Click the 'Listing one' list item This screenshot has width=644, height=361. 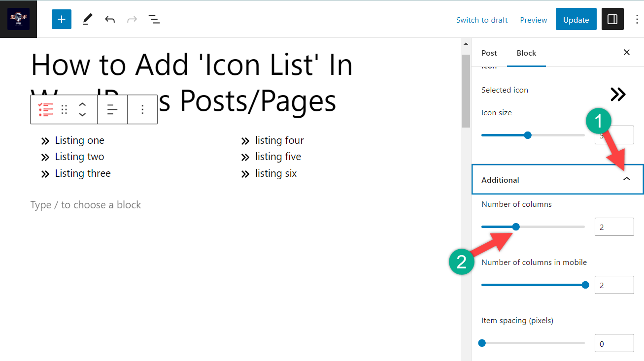(79, 140)
